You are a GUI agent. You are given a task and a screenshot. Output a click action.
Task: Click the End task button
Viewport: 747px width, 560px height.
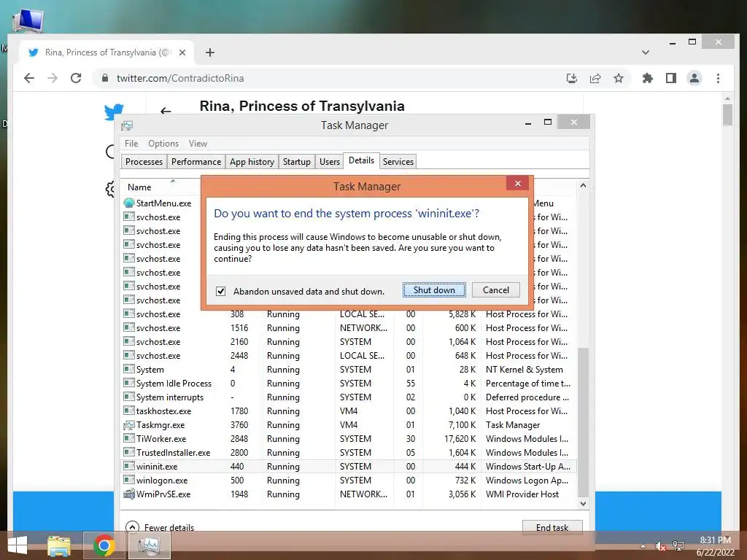point(552,527)
